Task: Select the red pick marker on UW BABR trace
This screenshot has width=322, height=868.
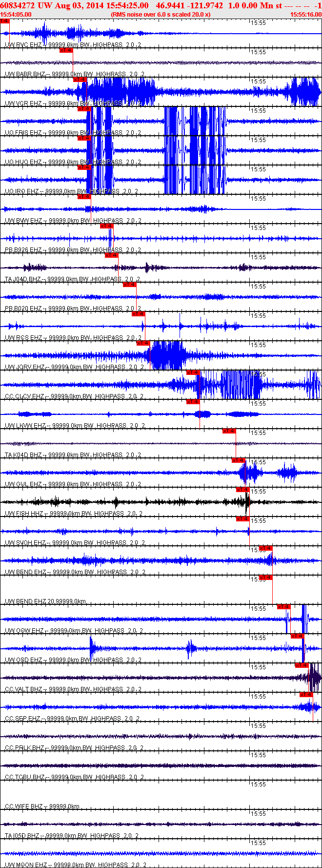Action: point(66,50)
